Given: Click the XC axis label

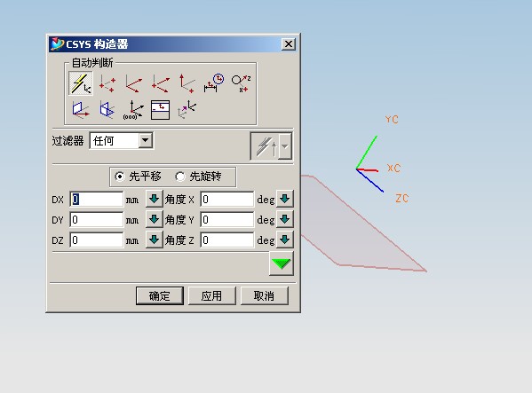Looking at the screenshot, I should point(394,168).
